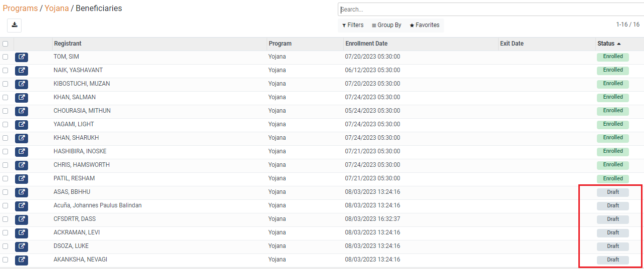Focus the Search input field
This screenshot has width=644, height=269.
(x=491, y=10)
